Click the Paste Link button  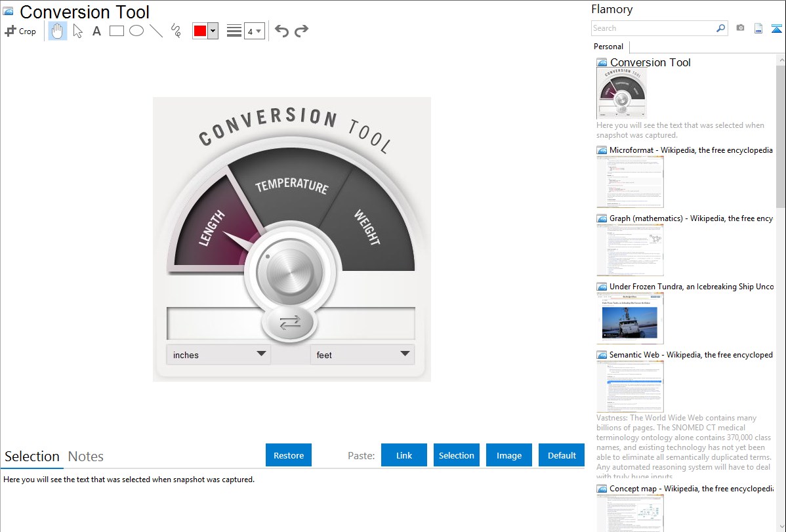[404, 455]
